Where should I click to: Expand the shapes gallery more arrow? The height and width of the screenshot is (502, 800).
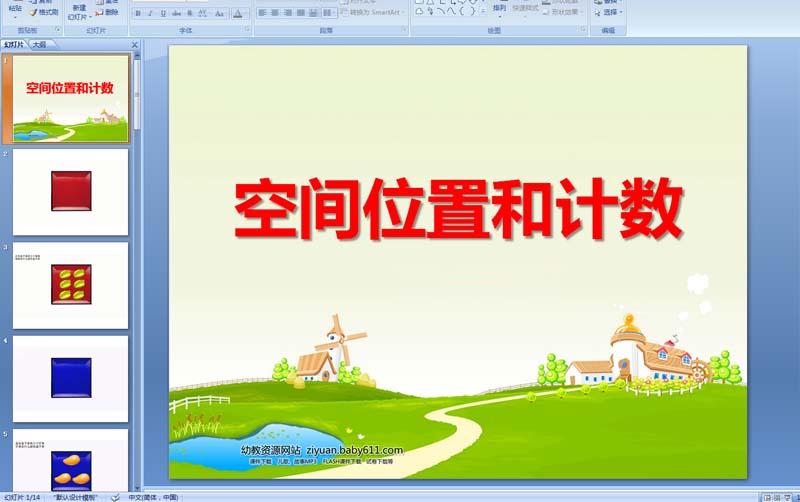click(x=483, y=11)
